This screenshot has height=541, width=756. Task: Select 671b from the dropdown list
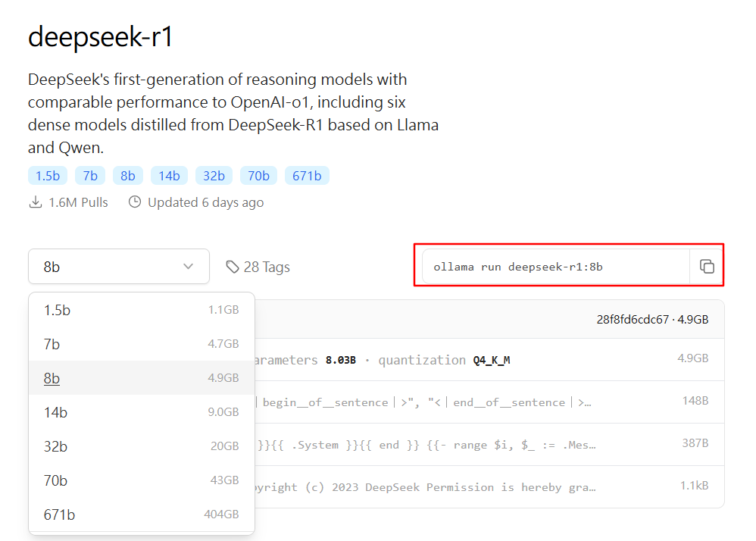click(141, 514)
